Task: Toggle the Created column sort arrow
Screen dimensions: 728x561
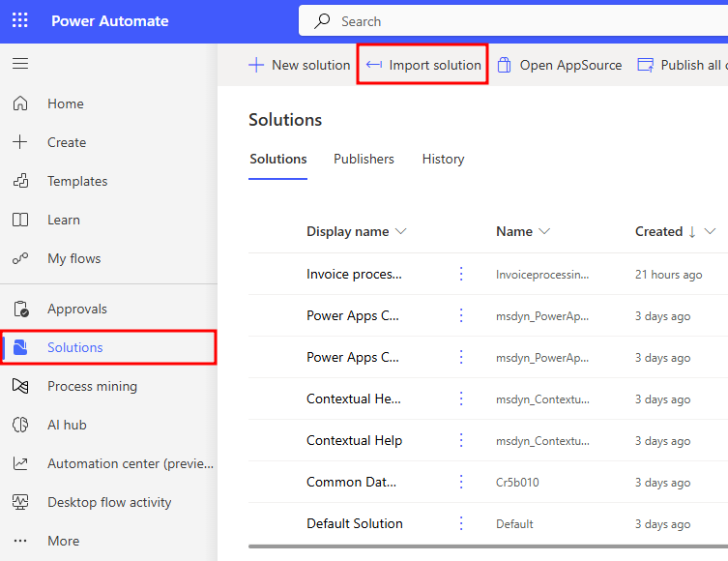Action: (692, 232)
